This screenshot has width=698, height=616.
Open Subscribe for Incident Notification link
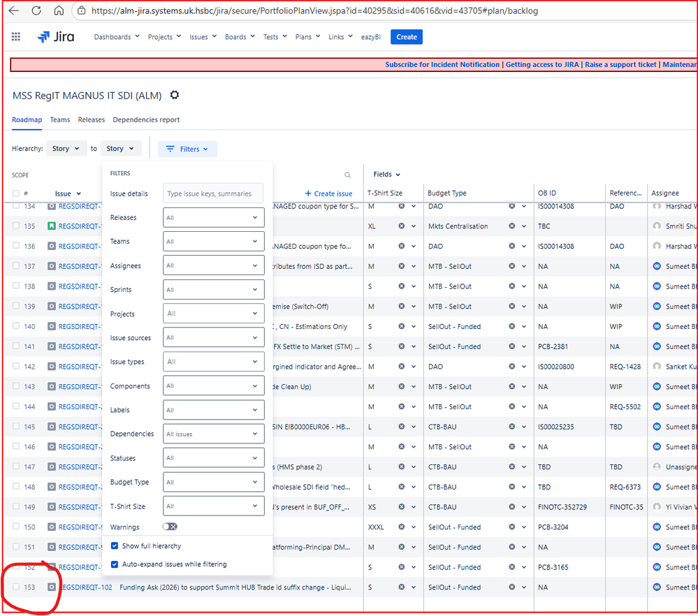[x=442, y=64]
